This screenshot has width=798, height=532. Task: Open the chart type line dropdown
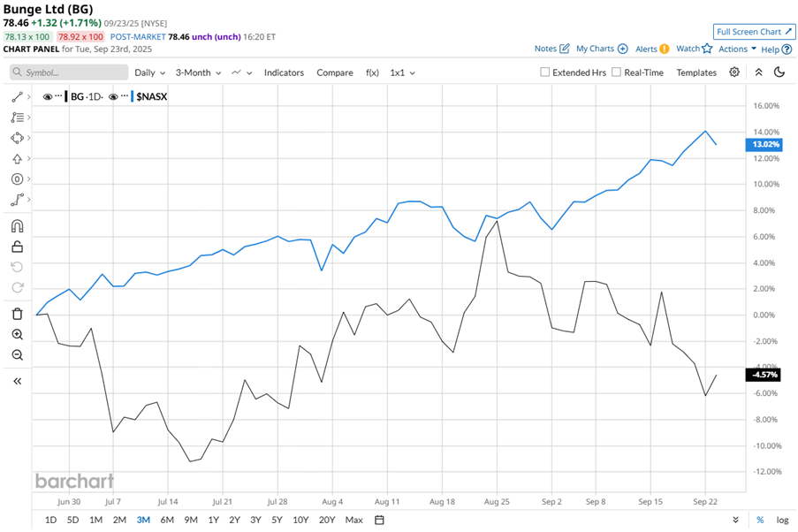[241, 72]
